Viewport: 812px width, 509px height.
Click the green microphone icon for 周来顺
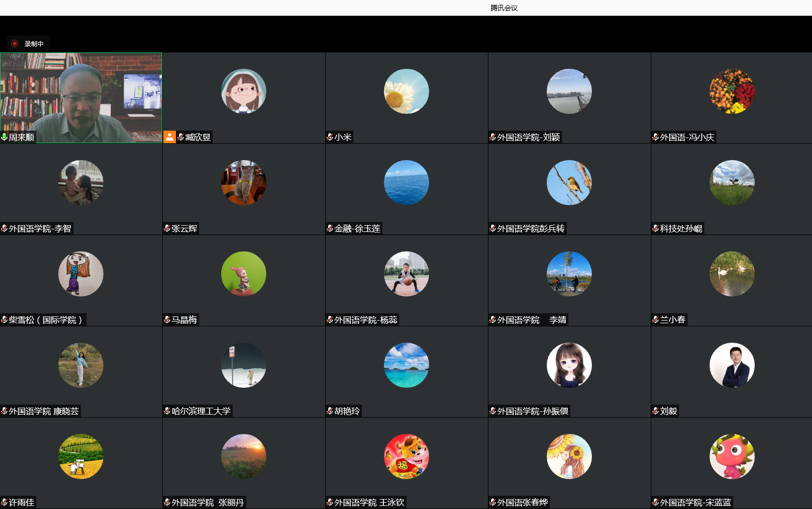4,137
